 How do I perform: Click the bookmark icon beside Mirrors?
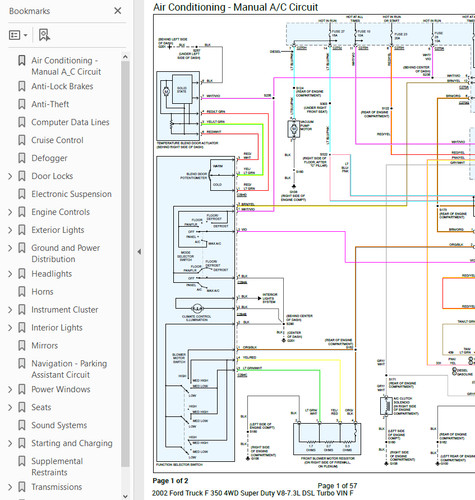point(22,346)
